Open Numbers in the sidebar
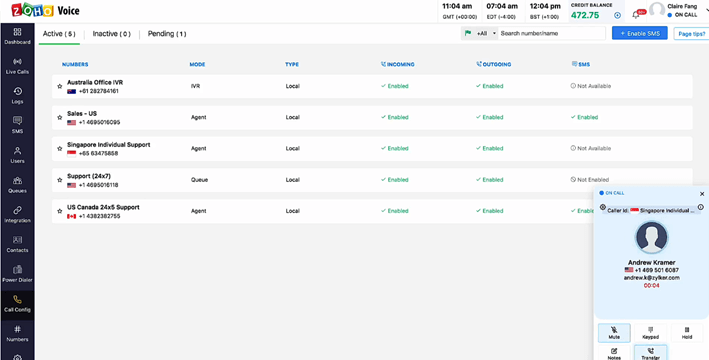The width and height of the screenshot is (709, 360). pyautogui.click(x=17, y=334)
